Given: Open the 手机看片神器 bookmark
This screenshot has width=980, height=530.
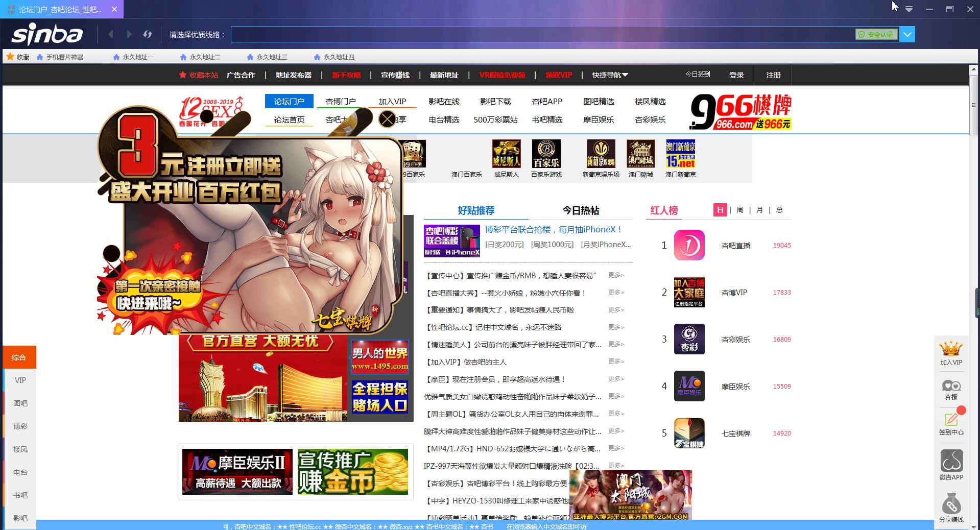Looking at the screenshot, I should [x=60, y=57].
